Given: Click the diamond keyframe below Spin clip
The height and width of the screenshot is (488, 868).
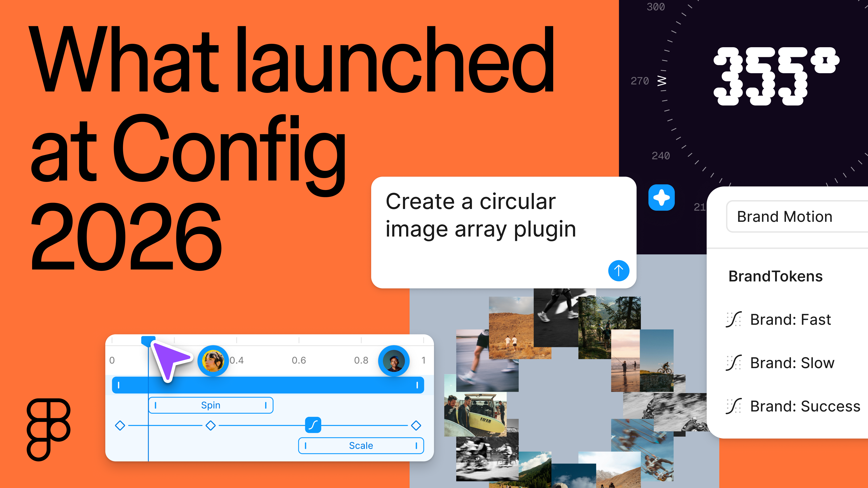Looking at the screenshot, I should 211,425.
